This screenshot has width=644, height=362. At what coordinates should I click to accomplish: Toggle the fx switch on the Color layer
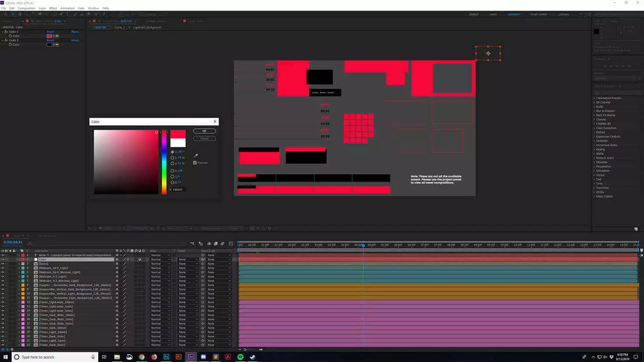128,260
